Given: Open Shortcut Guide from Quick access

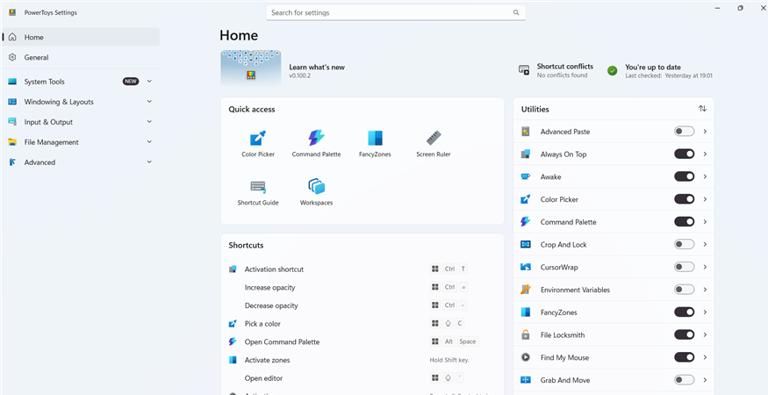Looking at the screenshot, I should [x=258, y=193].
